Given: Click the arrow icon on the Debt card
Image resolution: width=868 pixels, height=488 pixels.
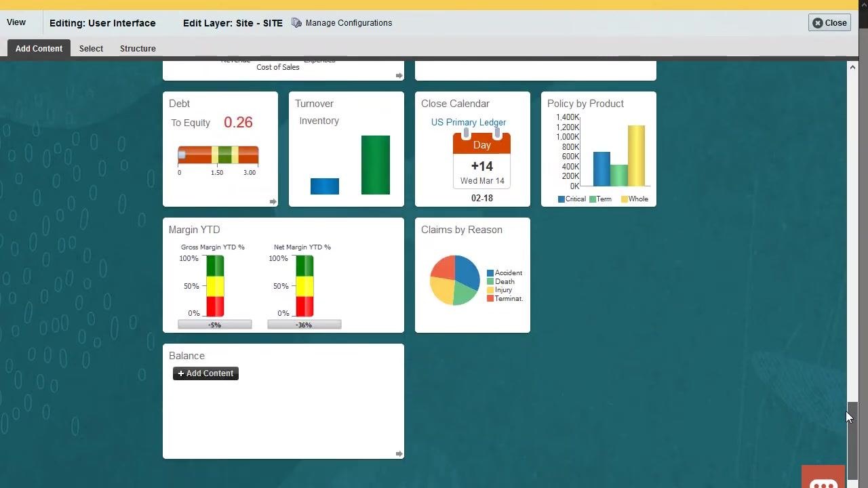Looking at the screenshot, I should pyautogui.click(x=273, y=201).
